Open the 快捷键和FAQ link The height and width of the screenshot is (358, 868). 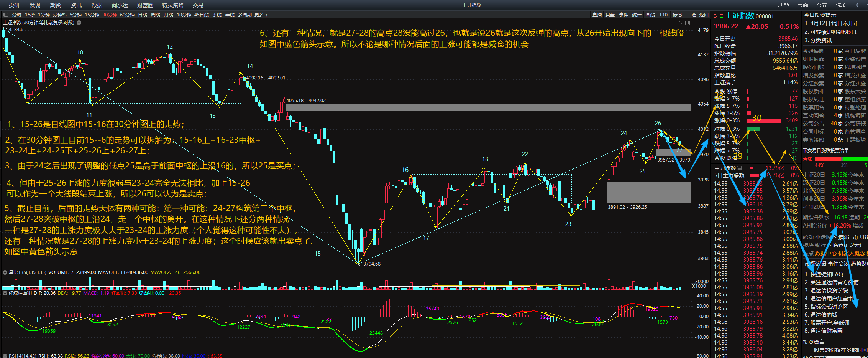click(824, 274)
